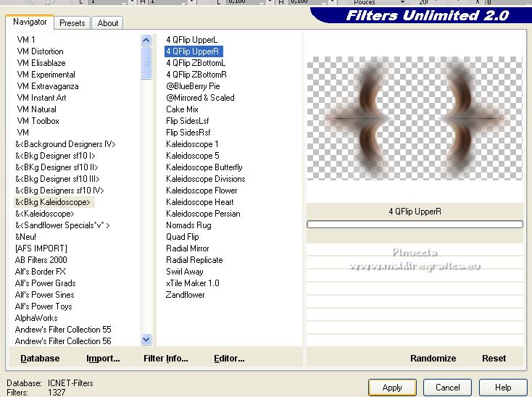Select the VM Distortion category

[x=40, y=51]
